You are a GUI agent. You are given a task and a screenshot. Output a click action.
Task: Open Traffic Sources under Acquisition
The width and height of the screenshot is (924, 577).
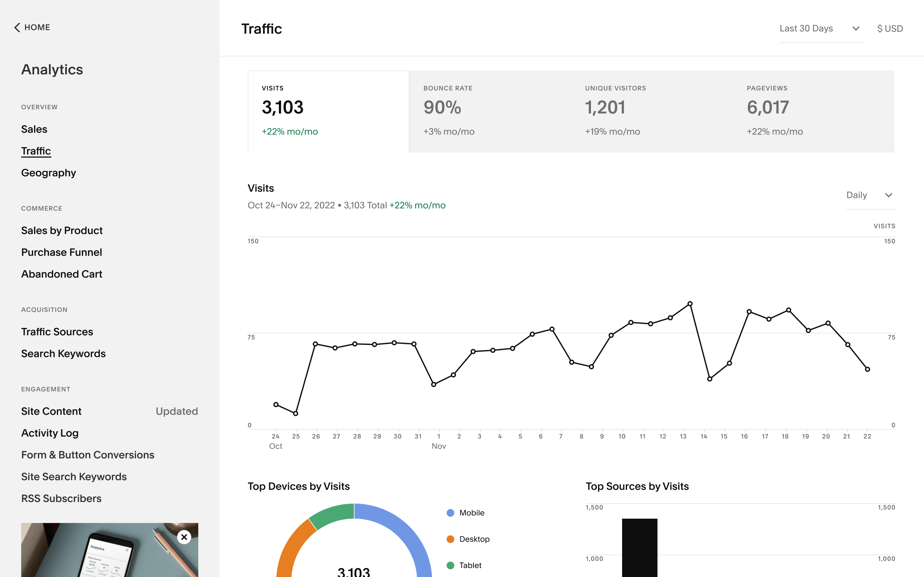pos(57,332)
